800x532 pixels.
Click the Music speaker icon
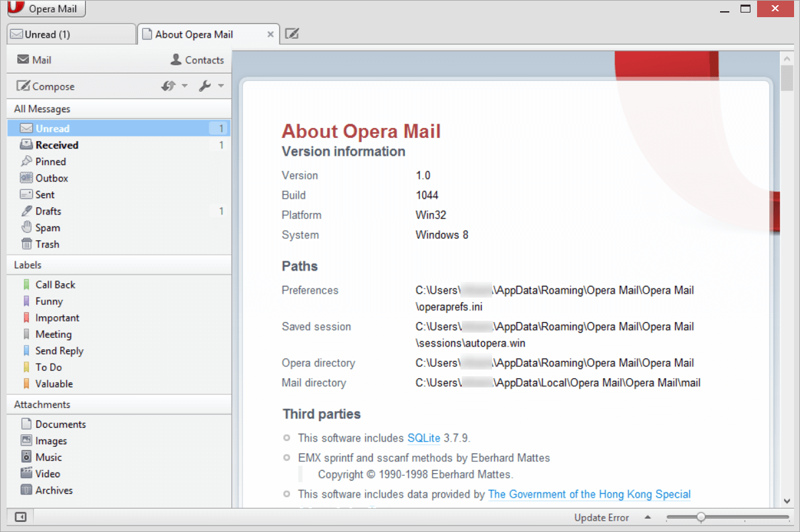click(x=26, y=457)
